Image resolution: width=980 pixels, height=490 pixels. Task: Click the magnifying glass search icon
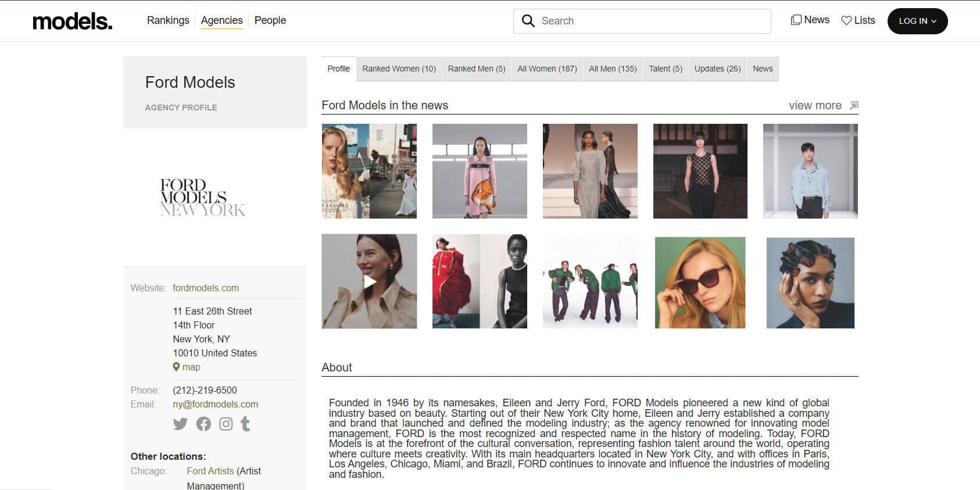[528, 21]
